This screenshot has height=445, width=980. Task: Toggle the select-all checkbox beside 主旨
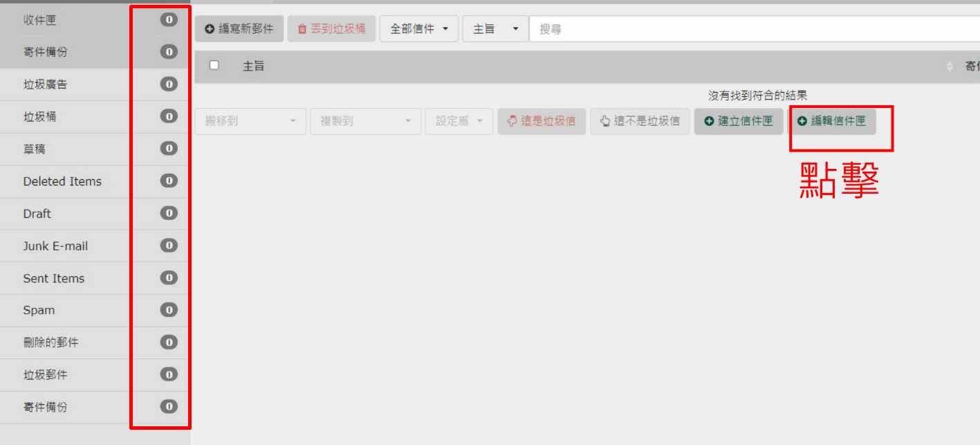[x=214, y=65]
